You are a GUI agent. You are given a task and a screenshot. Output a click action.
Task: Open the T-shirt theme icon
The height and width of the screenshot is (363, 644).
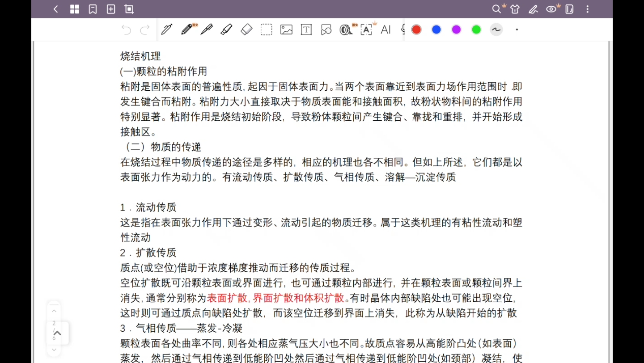click(x=515, y=9)
